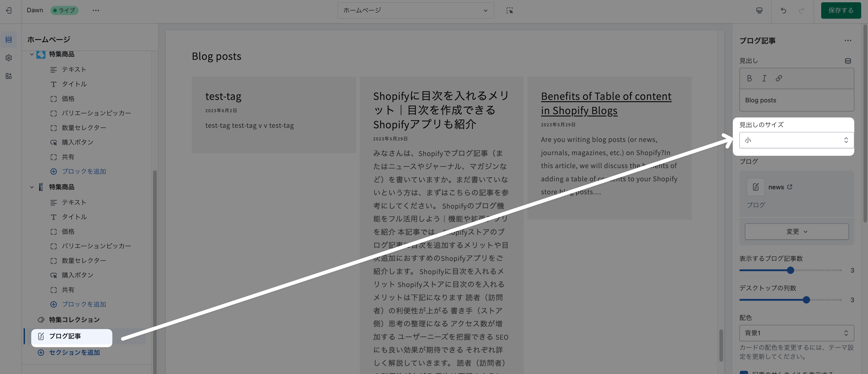
Task: Open the desktop preview device icon
Action: [x=759, y=10]
